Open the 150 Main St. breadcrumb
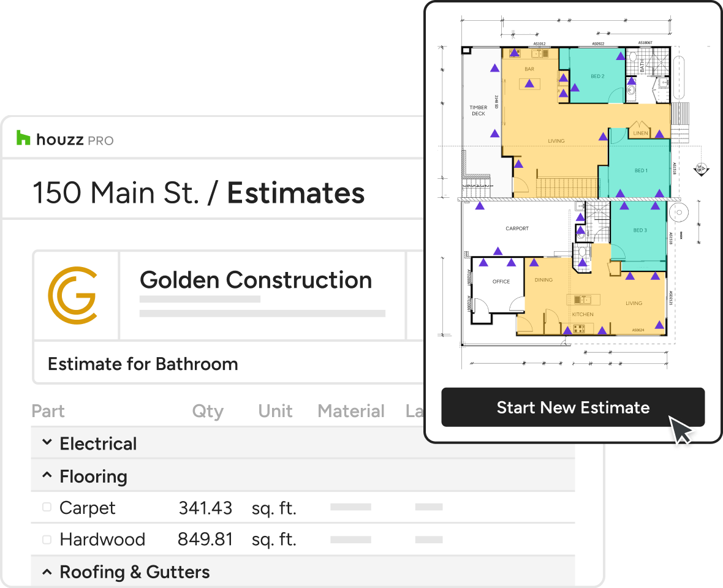The image size is (723, 588). [x=116, y=192]
